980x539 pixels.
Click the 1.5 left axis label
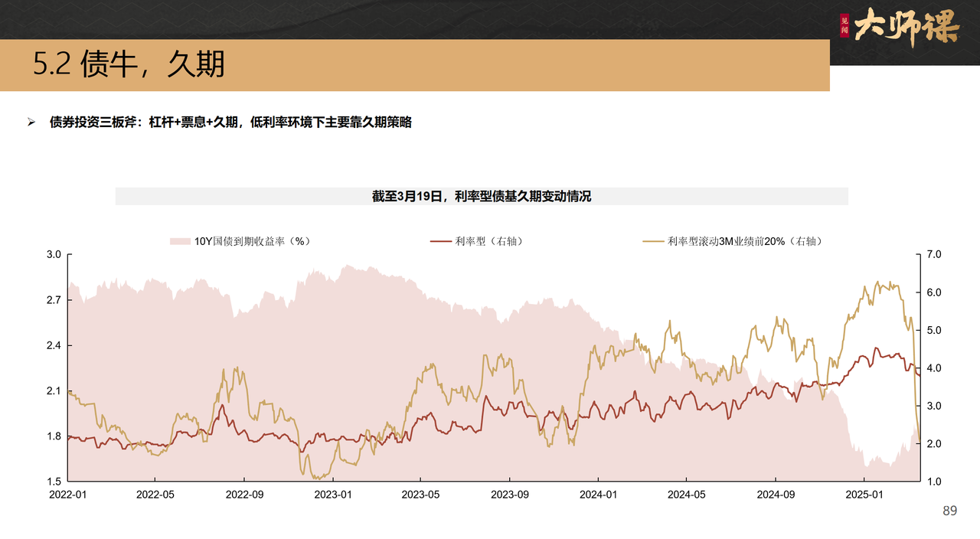point(55,482)
